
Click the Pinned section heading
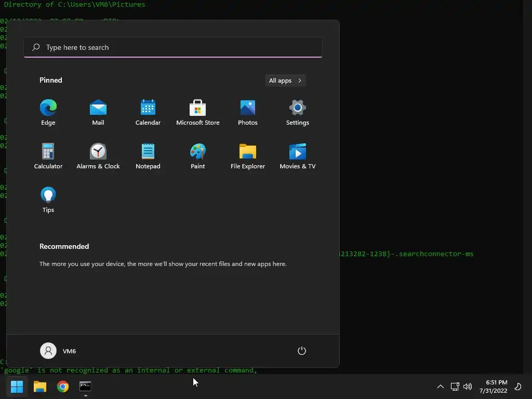coord(51,80)
